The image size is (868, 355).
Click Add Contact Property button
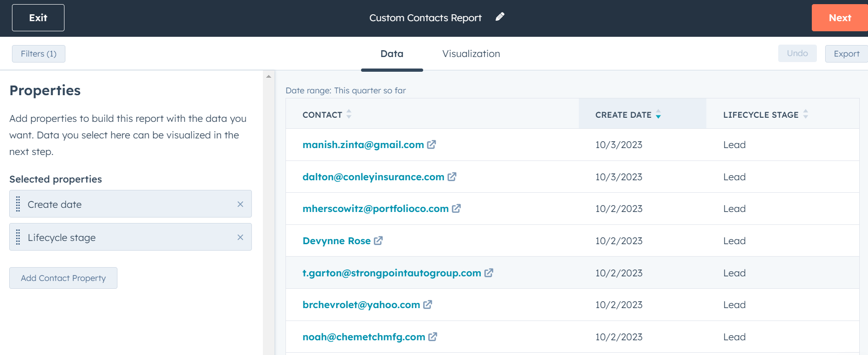click(x=63, y=278)
